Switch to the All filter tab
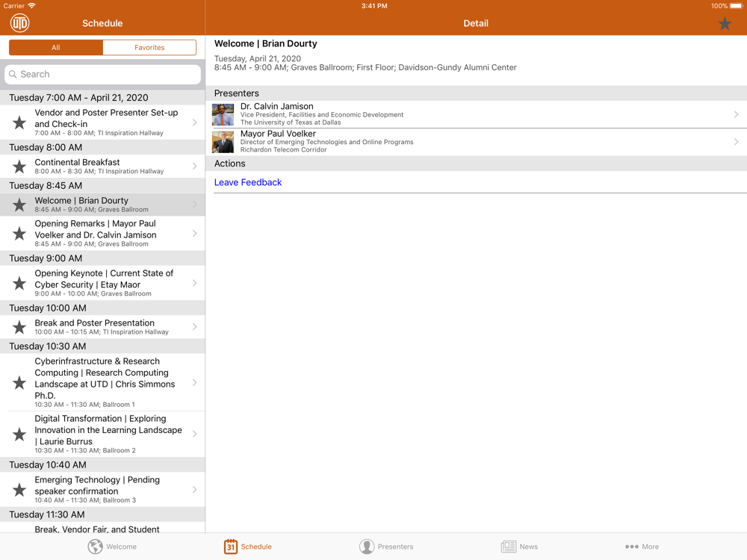Image resolution: width=747 pixels, height=560 pixels. pyautogui.click(x=56, y=48)
